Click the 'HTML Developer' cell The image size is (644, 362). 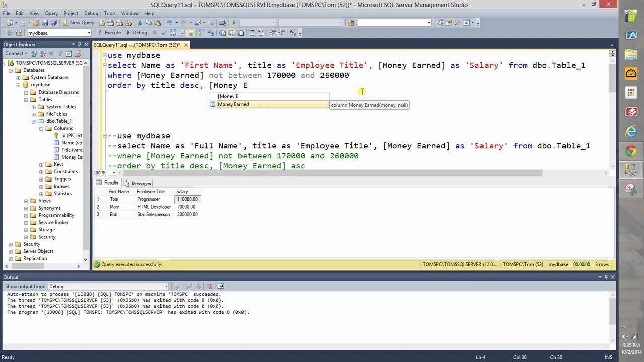[154, 207]
